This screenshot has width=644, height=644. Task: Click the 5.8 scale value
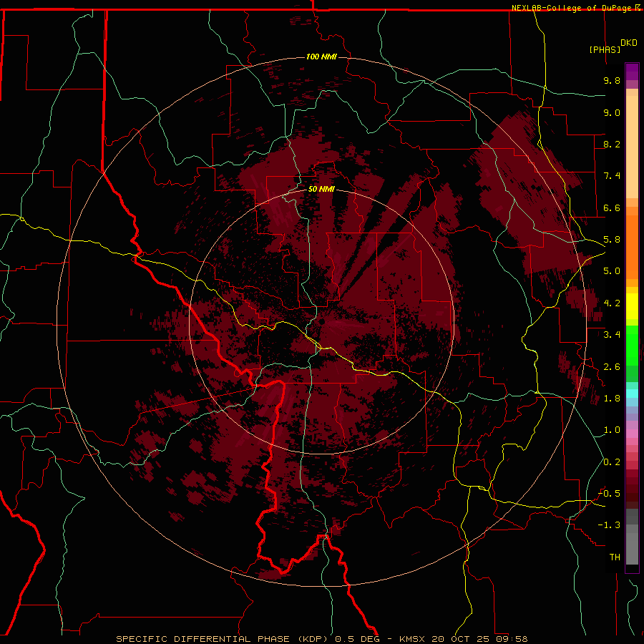point(612,240)
